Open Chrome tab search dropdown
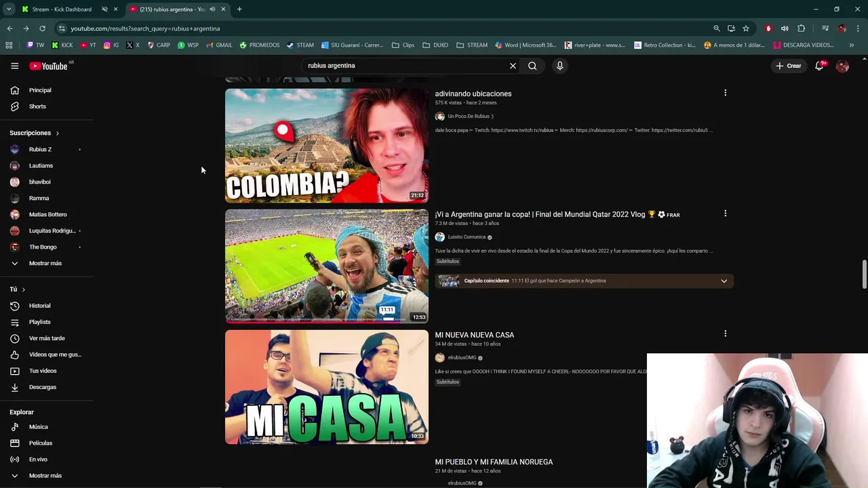Viewport: 868px width, 488px height. coord(9,9)
